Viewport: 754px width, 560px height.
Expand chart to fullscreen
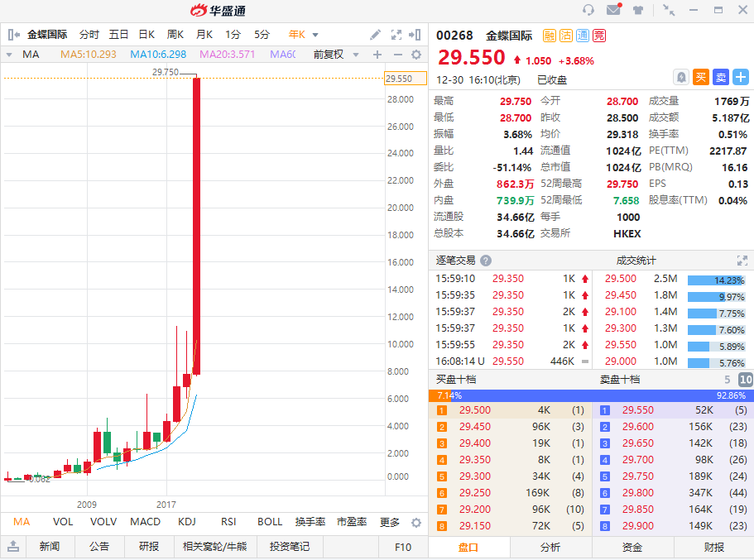coord(396,35)
